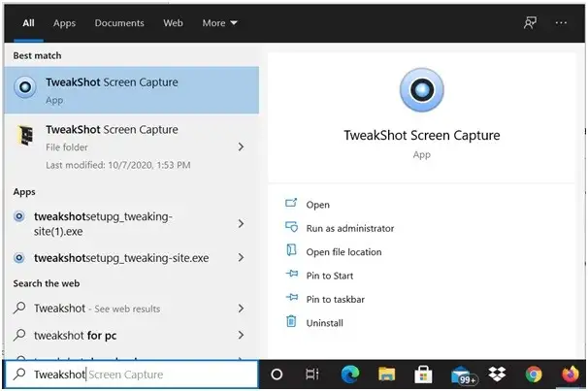Click the Uninstall trash icon
Image resolution: width=588 pixels, height=391 pixels.
[x=291, y=321]
